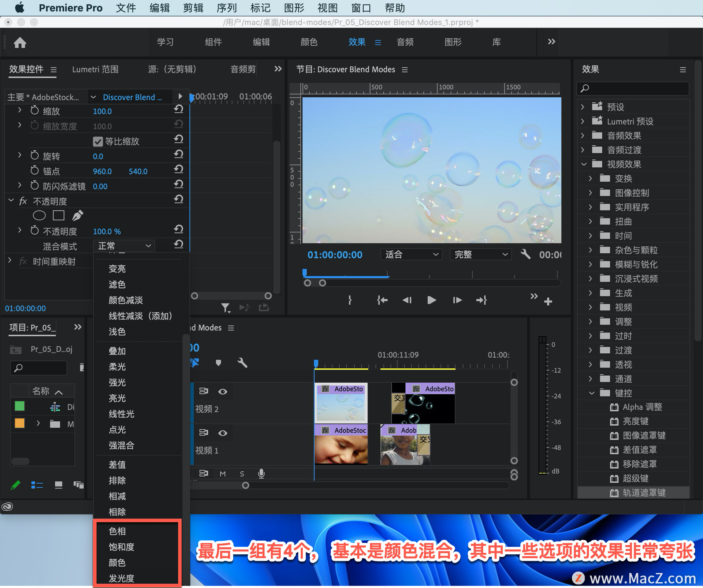This screenshot has width=703, height=588.
Task: Create an ellipse mask under 不透明度
Action: pos(39,216)
